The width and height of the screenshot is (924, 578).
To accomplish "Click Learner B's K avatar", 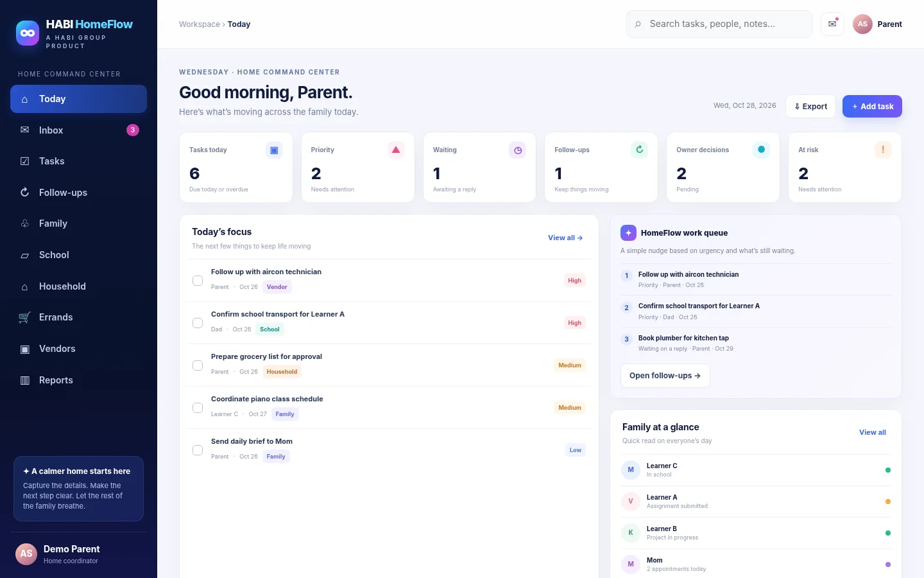I will (x=631, y=533).
